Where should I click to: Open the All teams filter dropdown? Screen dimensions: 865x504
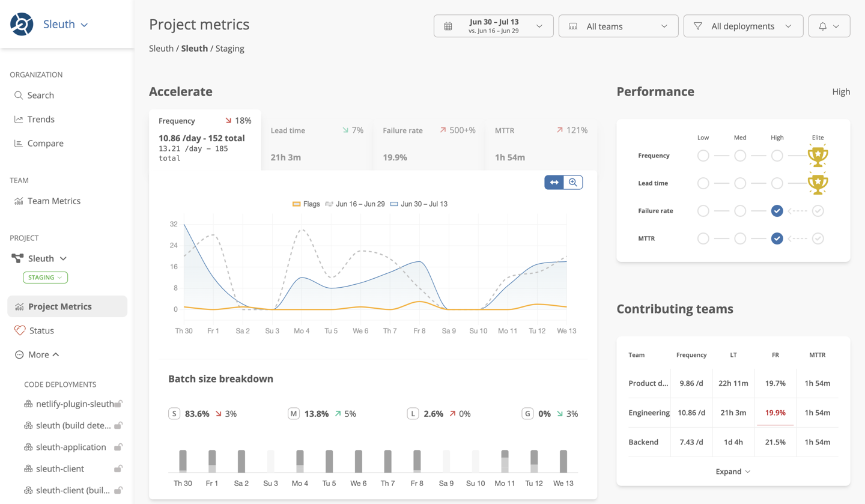coord(619,26)
